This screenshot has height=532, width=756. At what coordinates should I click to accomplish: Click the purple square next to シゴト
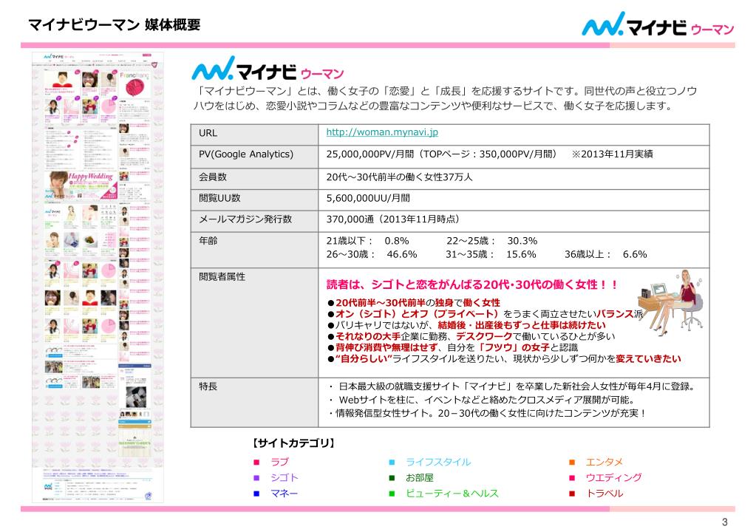point(256,478)
